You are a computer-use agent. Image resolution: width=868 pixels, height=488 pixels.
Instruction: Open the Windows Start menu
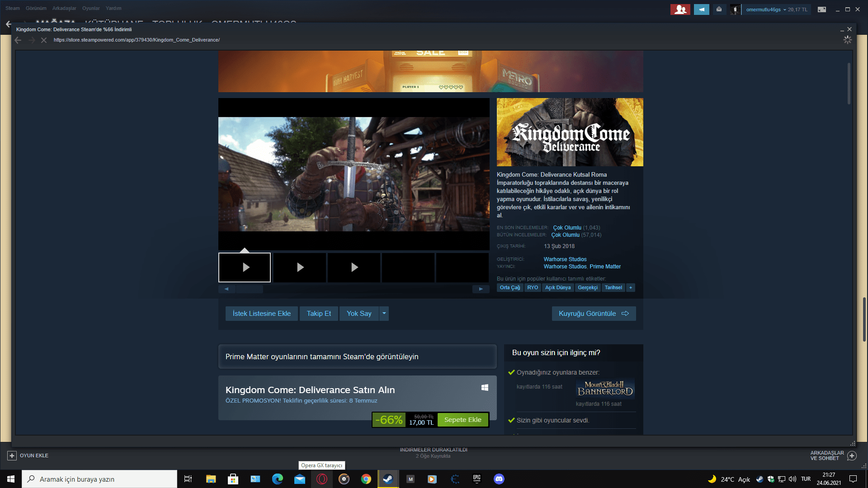(11, 479)
